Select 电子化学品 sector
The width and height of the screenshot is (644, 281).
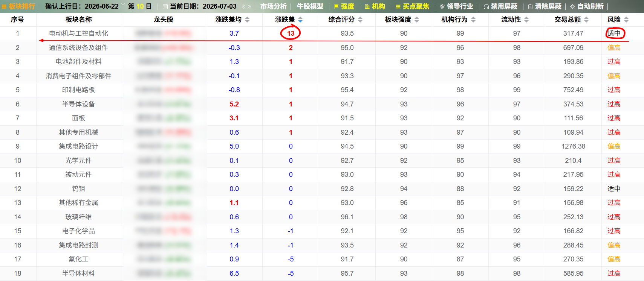(x=78, y=231)
